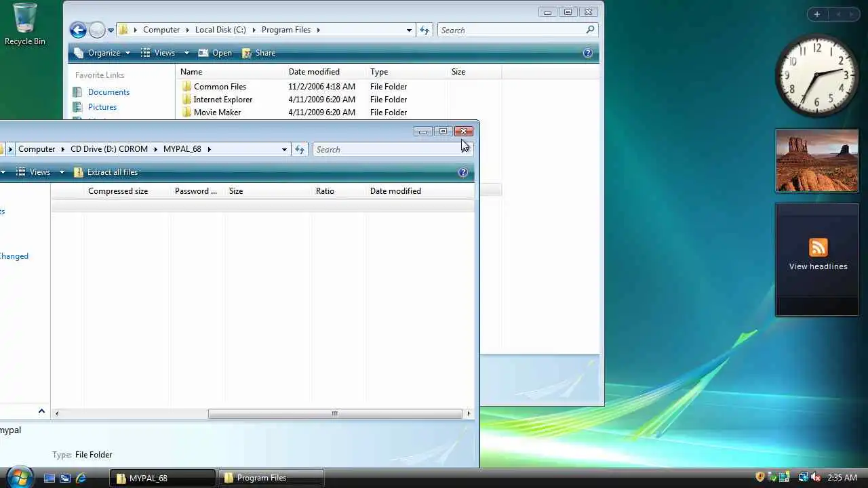Sort by Ratio column header

pos(338,191)
